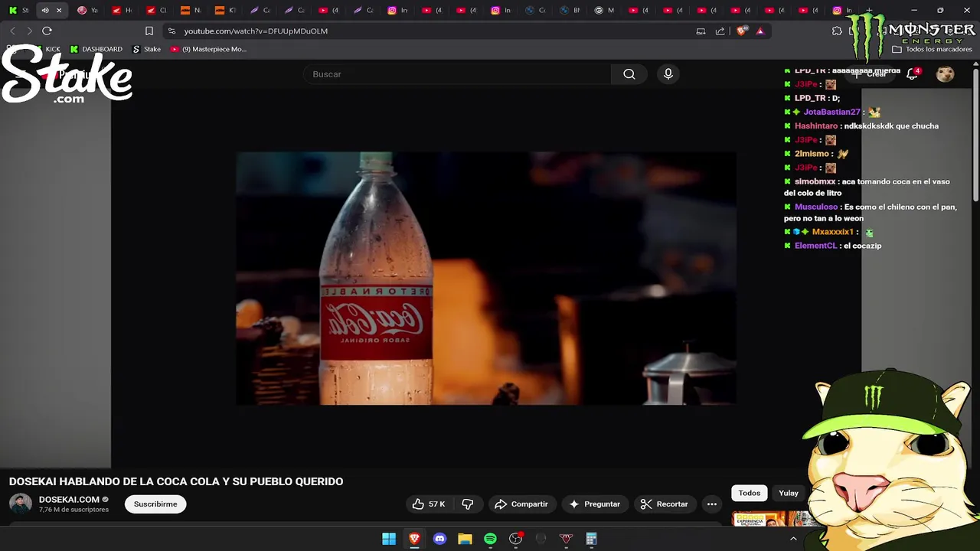Open File Explorer from the taskbar
This screenshot has width=980, height=551.
tap(465, 539)
